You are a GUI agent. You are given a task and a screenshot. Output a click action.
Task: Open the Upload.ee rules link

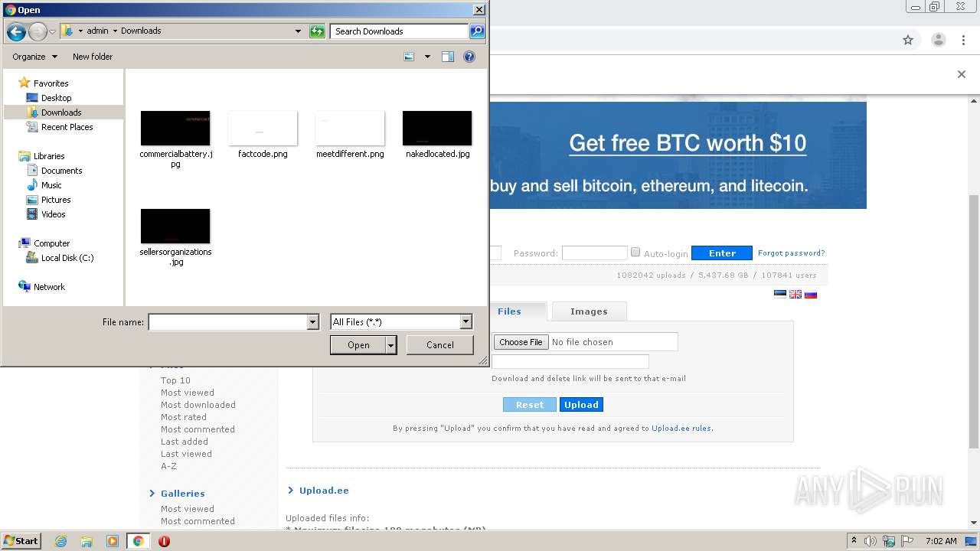pos(681,429)
